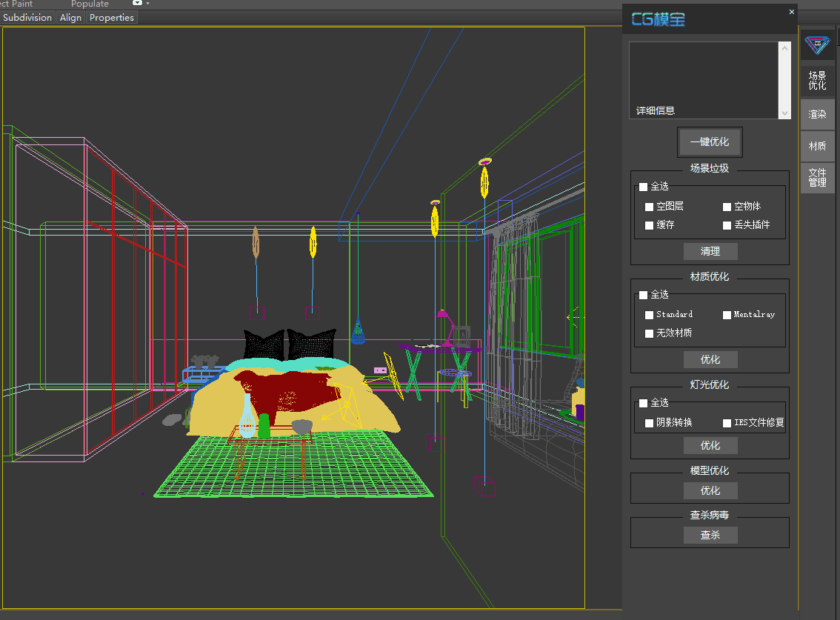Open the 渲染 panel from the sidebar
Viewport: 840px width, 620px height.
point(817,114)
